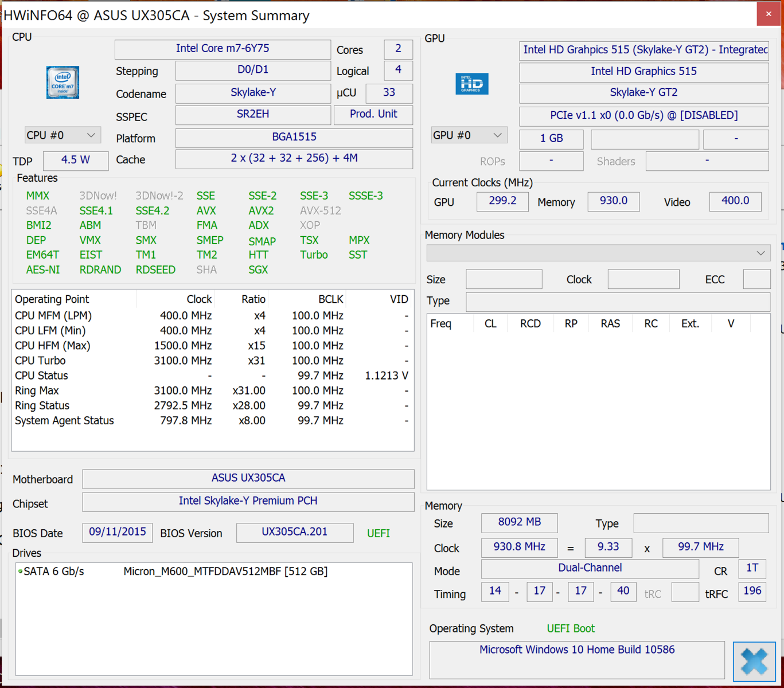Select the CPU Turbo row

[212, 361]
